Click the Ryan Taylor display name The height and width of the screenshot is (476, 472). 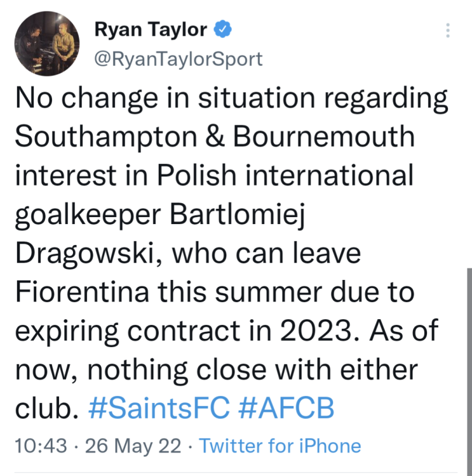pyautogui.click(x=151, y=29)
